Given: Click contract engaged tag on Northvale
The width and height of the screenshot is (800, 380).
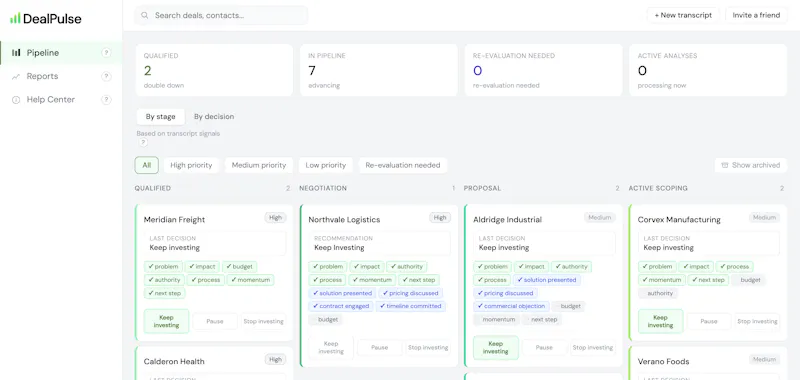Looking at the screenshot, I should (341, 307).
